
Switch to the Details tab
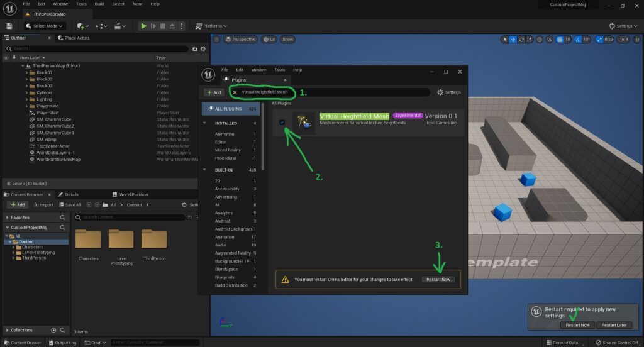(68, 194)
